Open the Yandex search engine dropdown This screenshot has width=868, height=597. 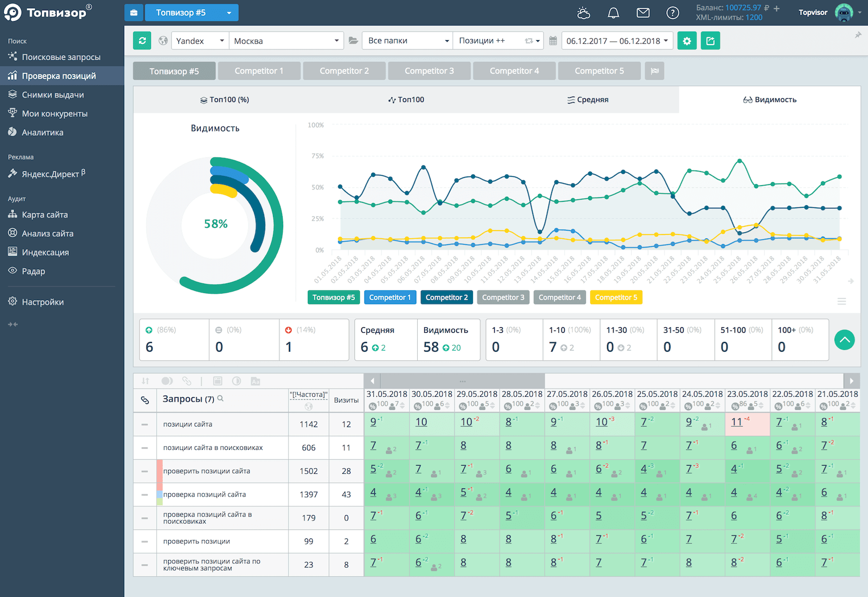(x=200, y=41)
